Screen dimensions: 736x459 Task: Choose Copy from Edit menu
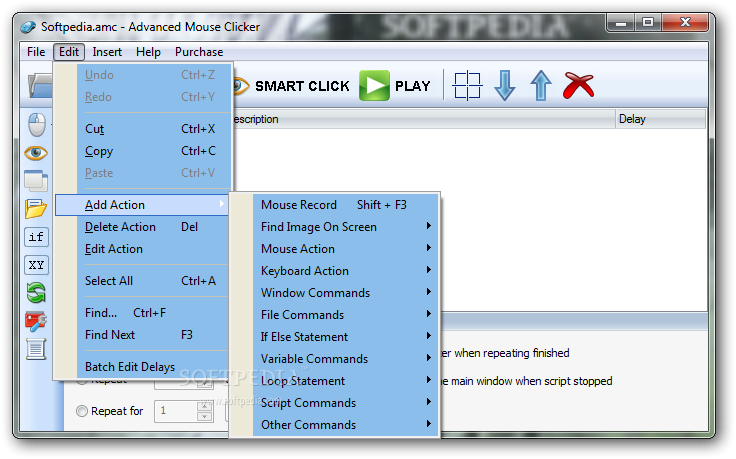tap(143, 151)
